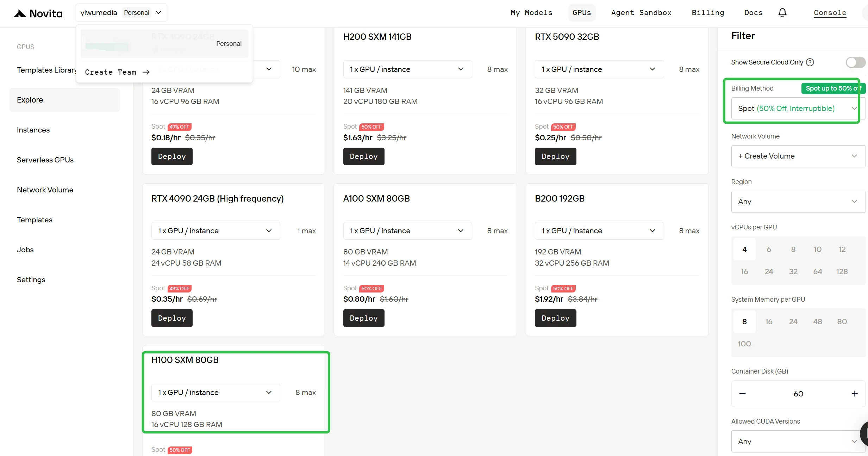Viewport: 868px width, 456px height.
Task: Open GPU count dropdown for A100 SXM 80GB
Action: pyautogui.click(x=407, y=231)
